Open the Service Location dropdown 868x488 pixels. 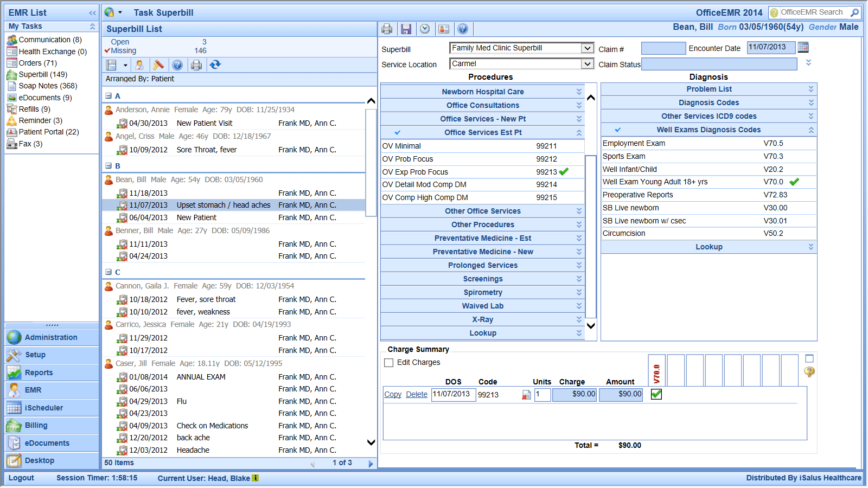click(x=587, y=64)
